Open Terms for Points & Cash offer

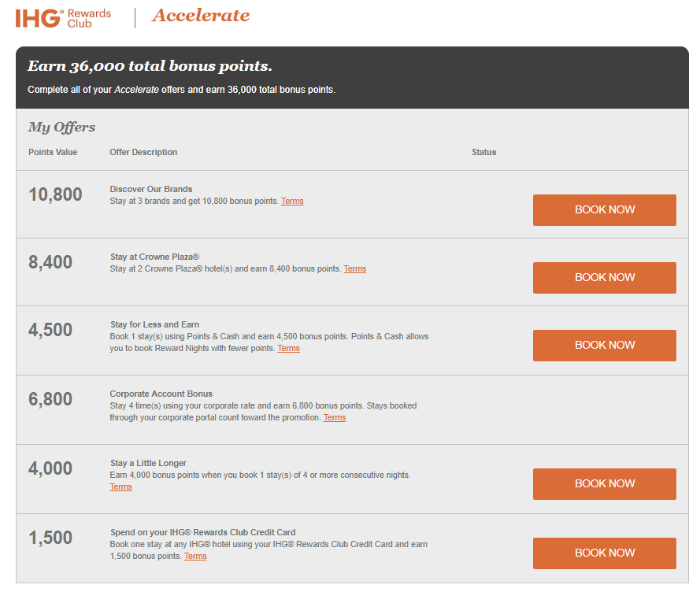tap(288, 349)
